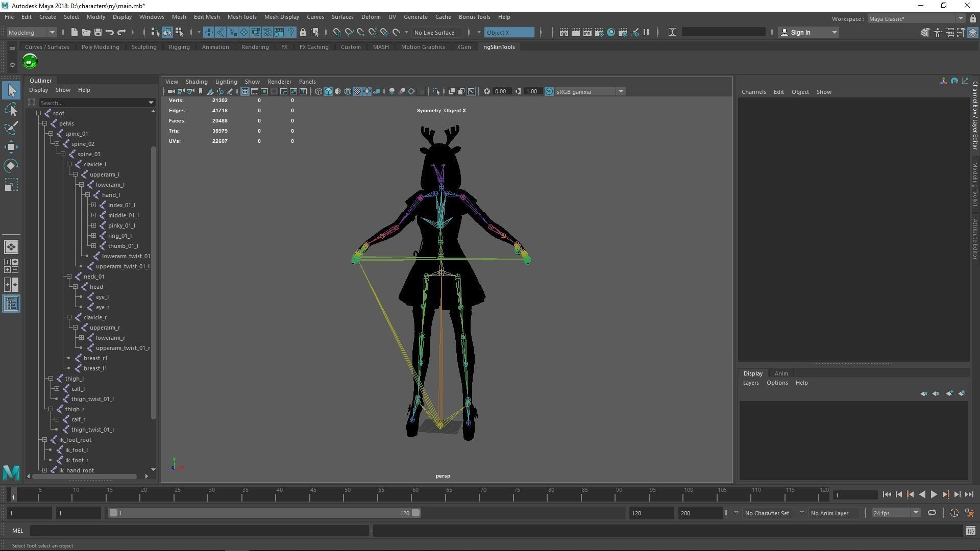Click the Snap to grids icon
Viewport: 980px width, 551px height.
338,33
